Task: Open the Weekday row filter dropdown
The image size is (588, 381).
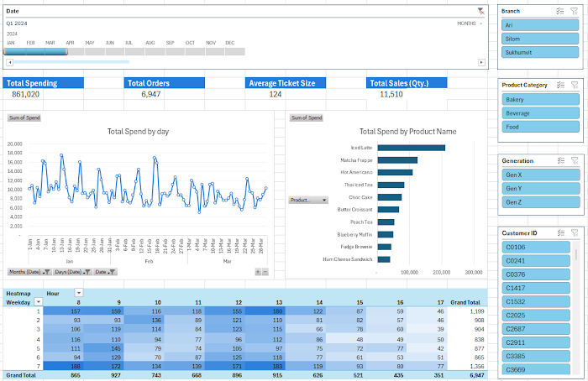Action: coord(39,302)
